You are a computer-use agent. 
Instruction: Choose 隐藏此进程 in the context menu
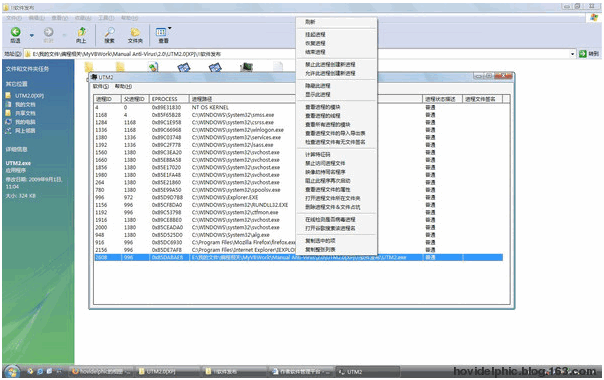[318, 86]
